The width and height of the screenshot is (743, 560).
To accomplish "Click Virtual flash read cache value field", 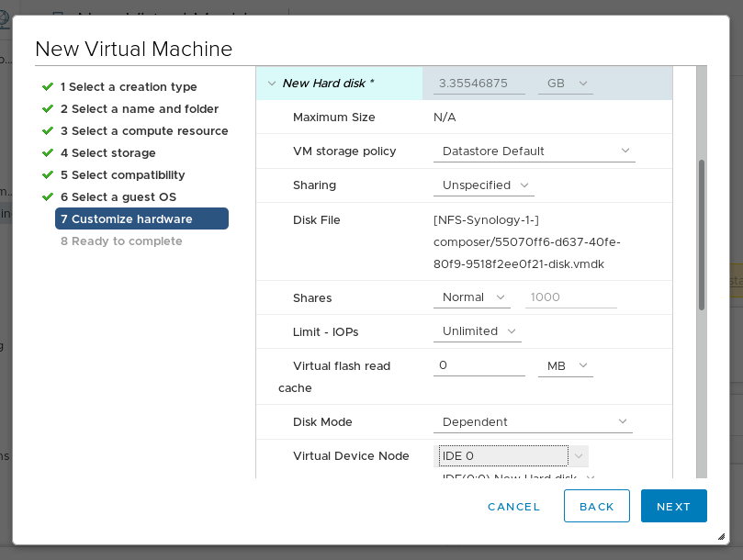I will point(478,365).
